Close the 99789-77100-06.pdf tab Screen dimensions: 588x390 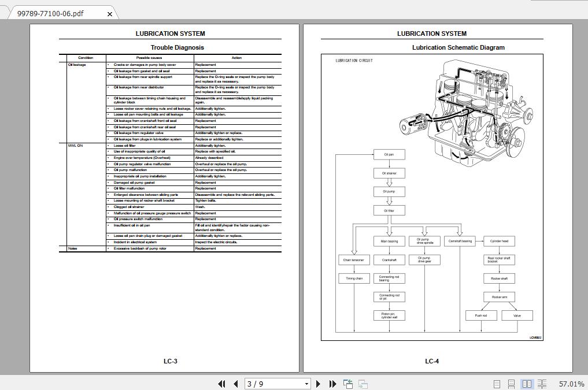click(109, 14)
